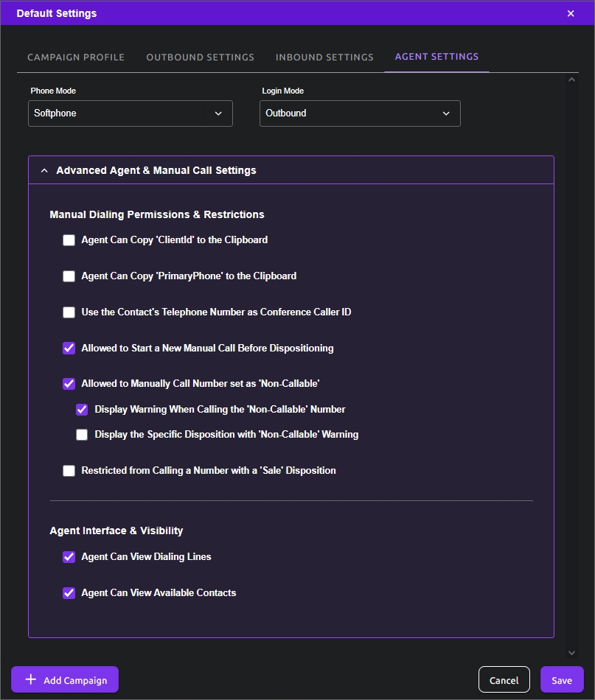Image resolution: width=595 pixels, height=700 pixels.
Task: Enable Agent Can Copy 'PrimaryPhone' to Clipboard
Action: point(69,276)
